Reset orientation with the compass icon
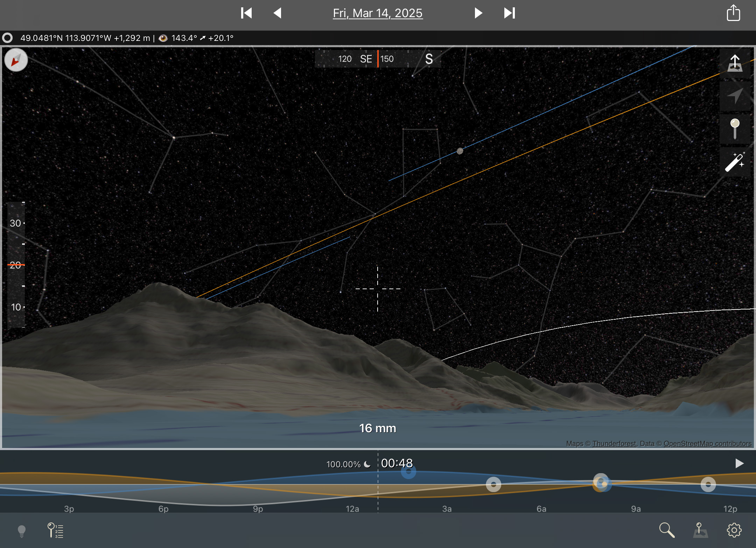The height and width of the screenshot is (548, 756). [16, 60]
